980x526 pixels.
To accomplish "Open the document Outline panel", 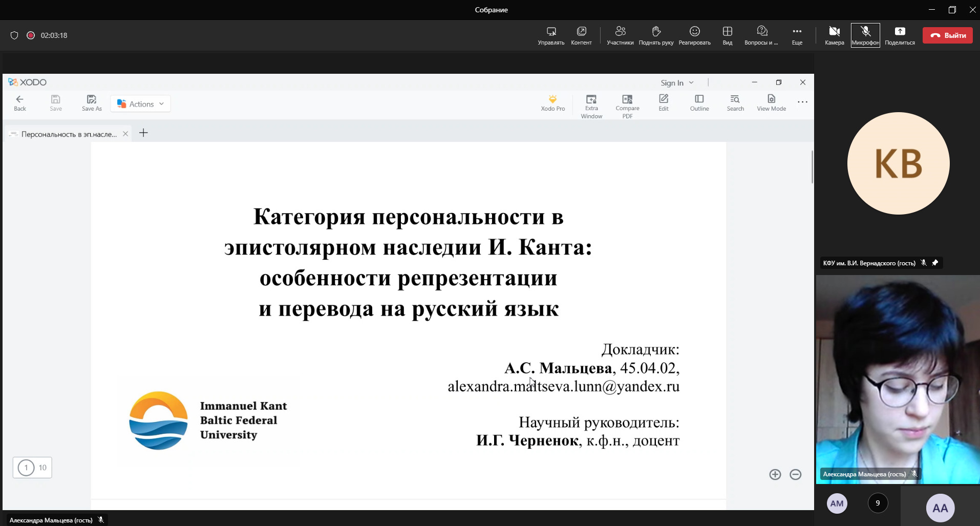I will click(699, 102).
